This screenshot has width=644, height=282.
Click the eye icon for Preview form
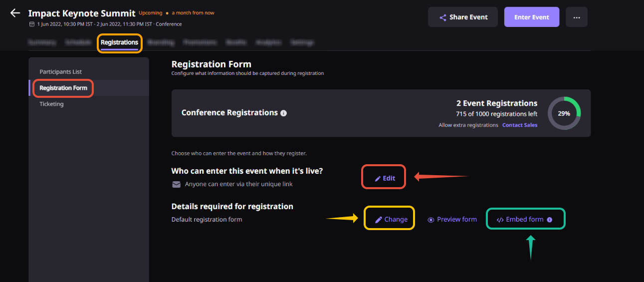pos(431,220)
